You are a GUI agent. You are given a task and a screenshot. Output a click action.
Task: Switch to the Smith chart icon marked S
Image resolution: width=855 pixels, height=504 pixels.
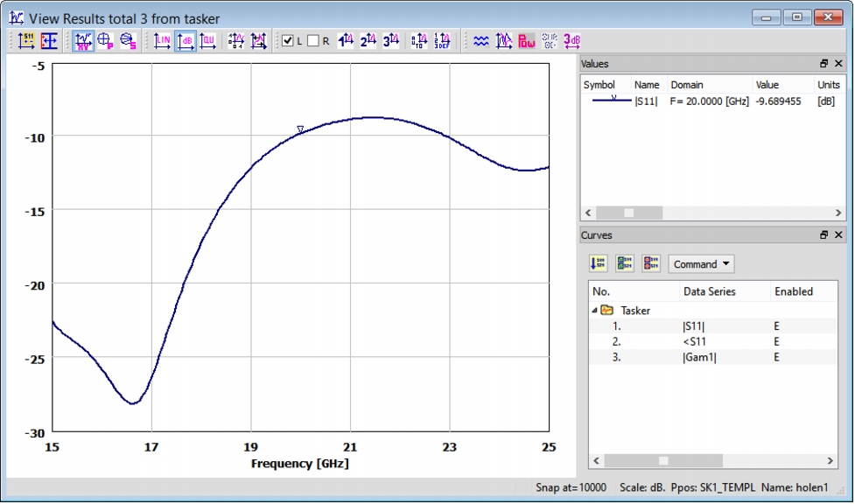click(128, 41)
